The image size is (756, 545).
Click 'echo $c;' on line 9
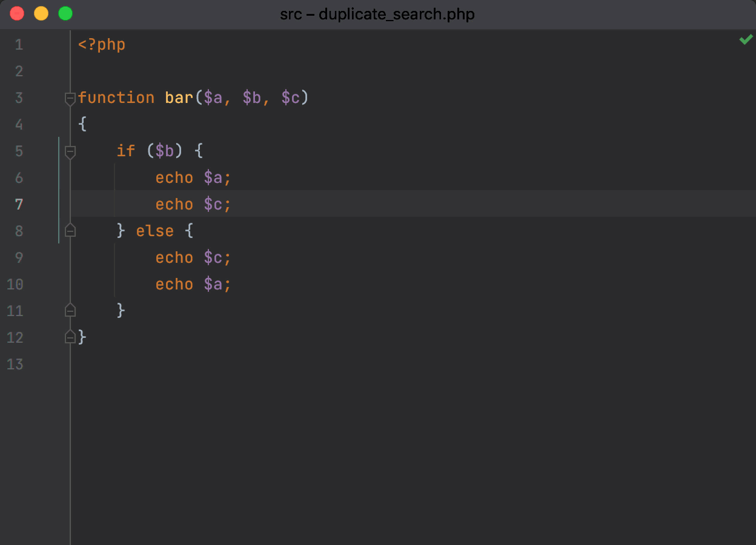pyautogui.click(x=194, y=258)
